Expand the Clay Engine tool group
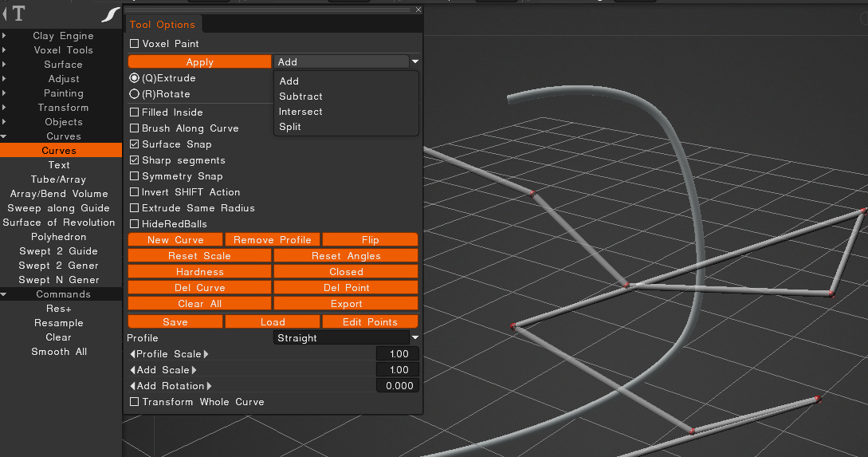The image size is (868, 457). tap(5, 36)
